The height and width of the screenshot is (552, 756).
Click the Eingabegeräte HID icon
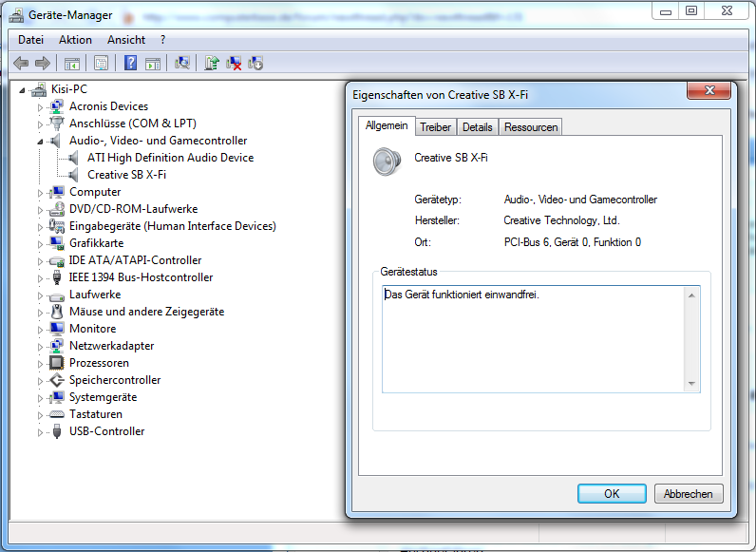(x=57, y=226)
